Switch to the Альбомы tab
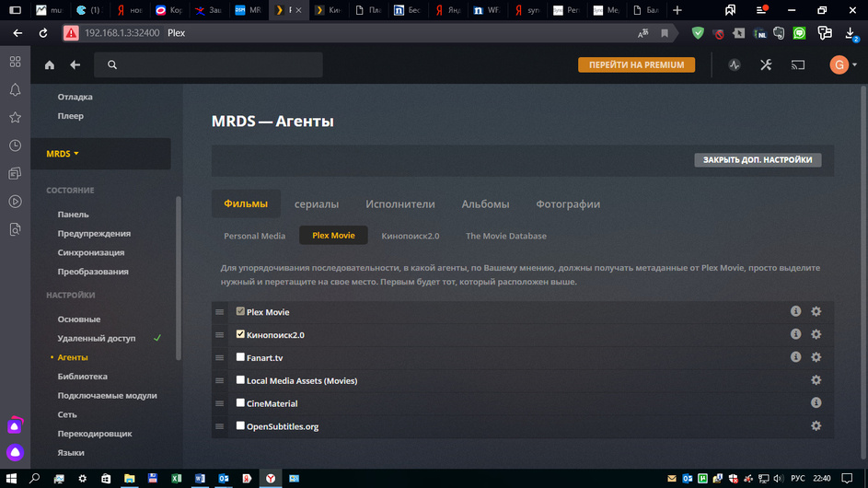 pos(485,203)
